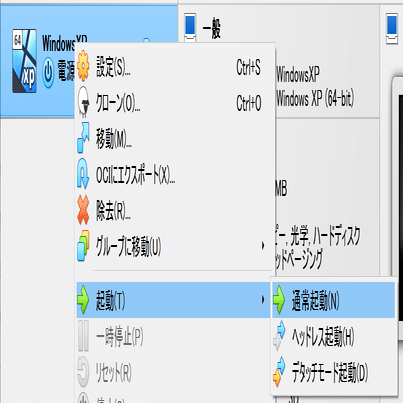Click the gear icon beside 設定(S)
Viewport: 403px width, 403px height.
click(83, 66)
